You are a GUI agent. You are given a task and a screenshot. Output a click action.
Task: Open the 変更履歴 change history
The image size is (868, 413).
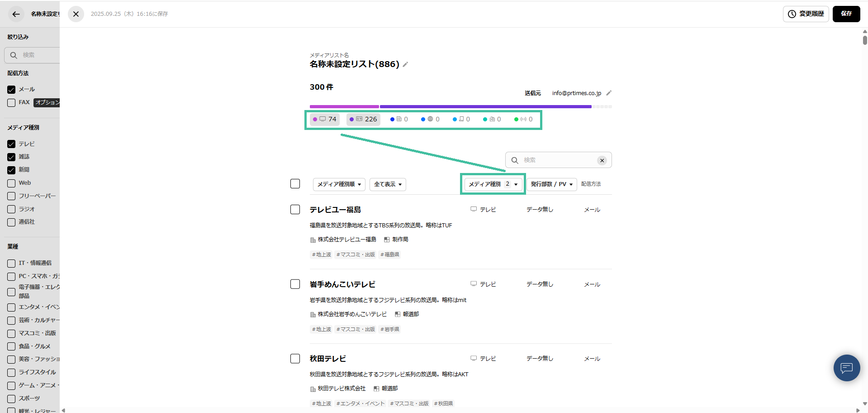806,14
